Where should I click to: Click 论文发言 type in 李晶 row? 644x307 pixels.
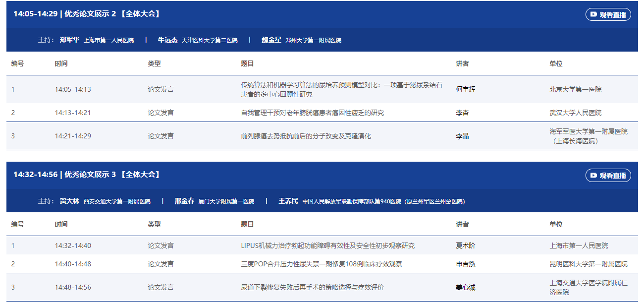point(161,136)
